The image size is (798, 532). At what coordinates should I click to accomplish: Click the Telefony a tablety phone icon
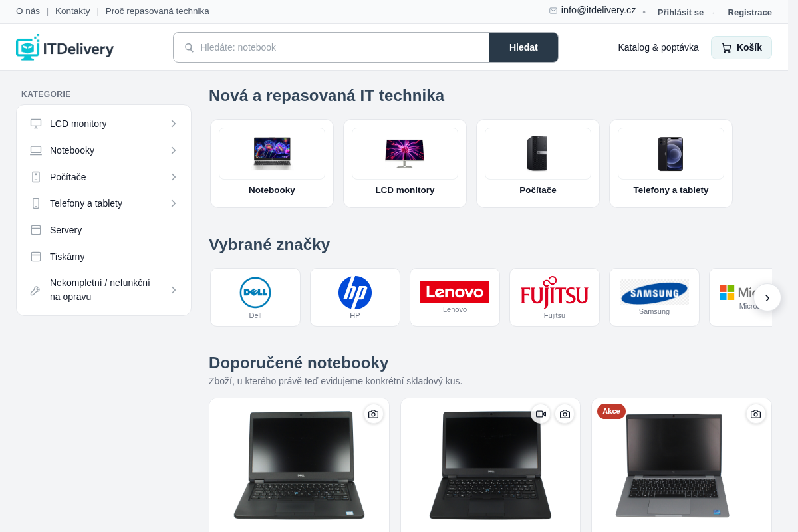pyautogui.click(x=36, y=203)
